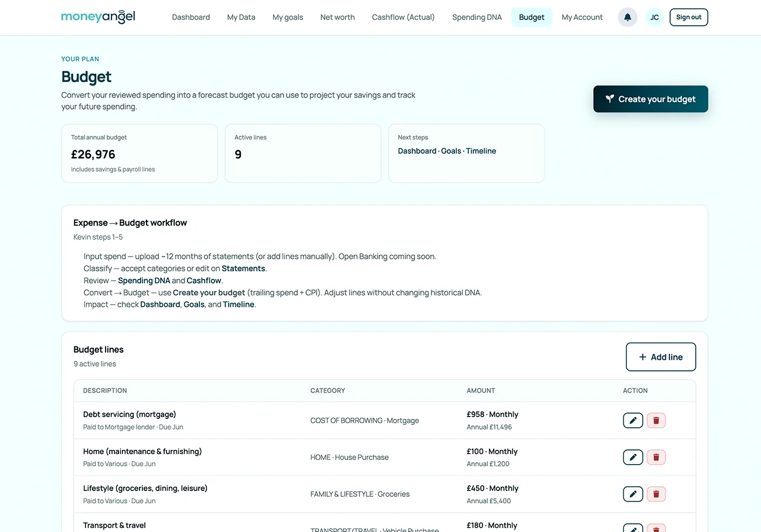
Task: Click the £958 · Monthly amount
Action: [x=492, y=414]
